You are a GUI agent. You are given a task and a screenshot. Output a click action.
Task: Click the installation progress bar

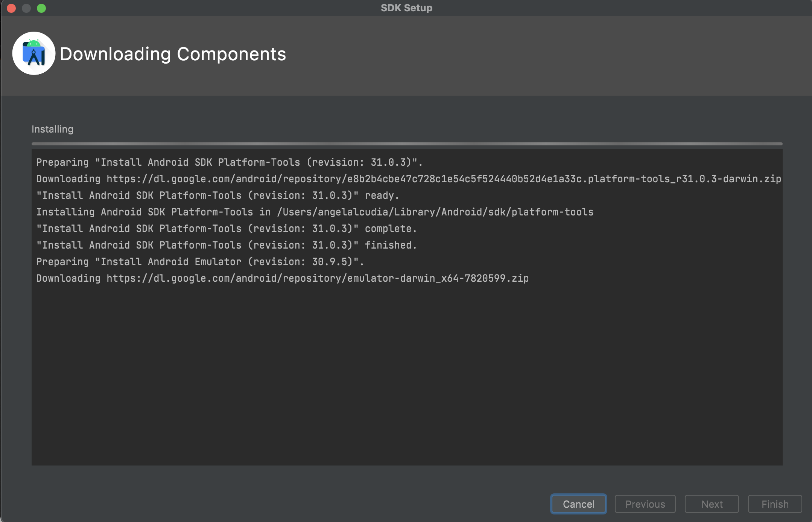click(407, 144)
